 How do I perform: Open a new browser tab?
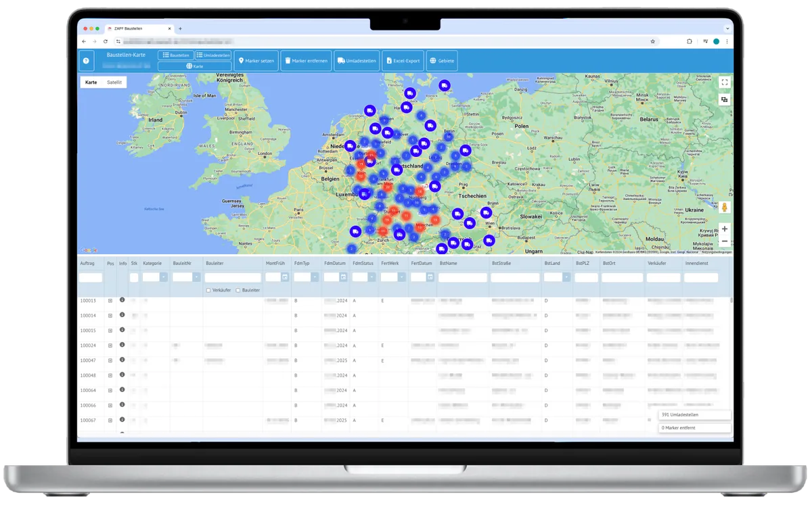[180, 28]
